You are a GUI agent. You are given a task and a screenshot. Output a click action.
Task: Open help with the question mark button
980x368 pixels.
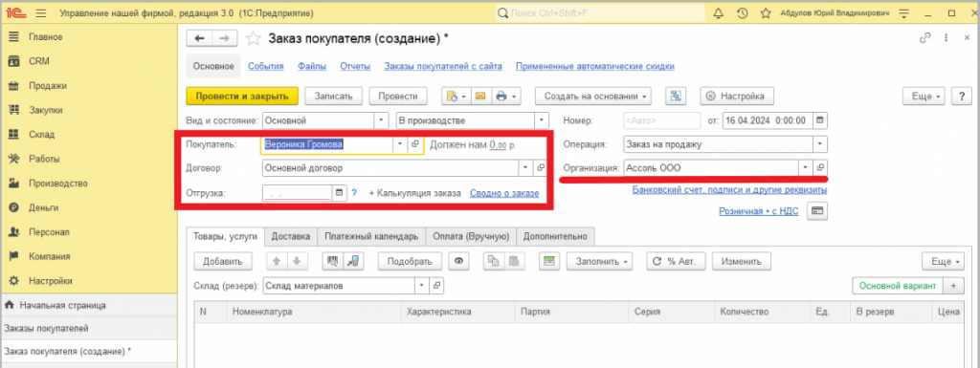961,96
